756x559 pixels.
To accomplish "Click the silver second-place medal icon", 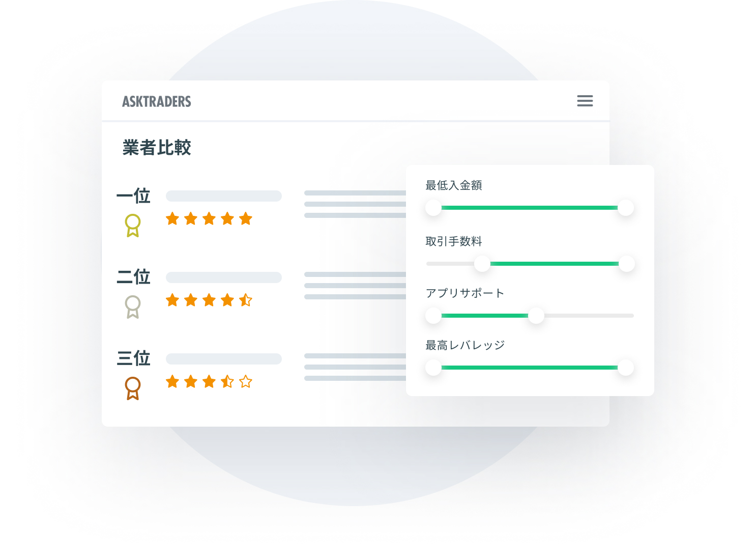I will tap(133, 306).
